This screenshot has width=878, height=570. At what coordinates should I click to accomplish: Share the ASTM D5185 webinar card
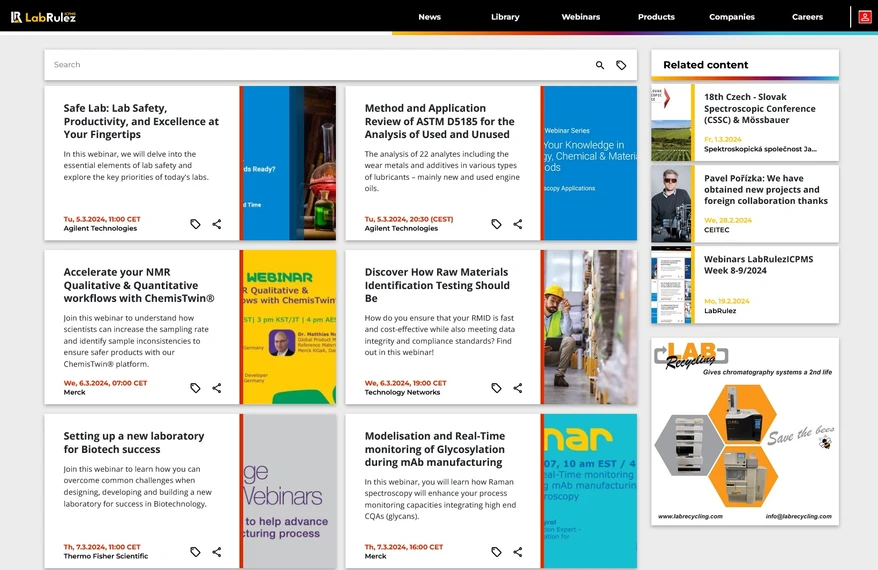point(518,224)
